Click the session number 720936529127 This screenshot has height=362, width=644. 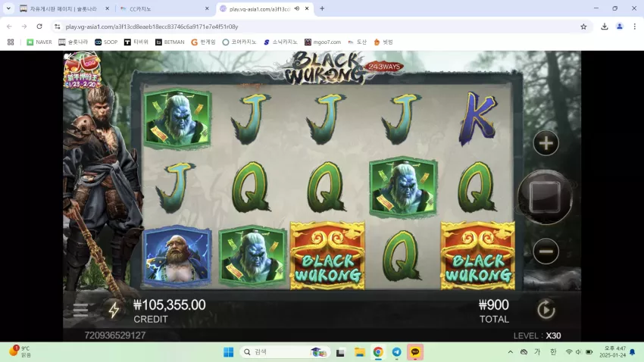[115, 335]
